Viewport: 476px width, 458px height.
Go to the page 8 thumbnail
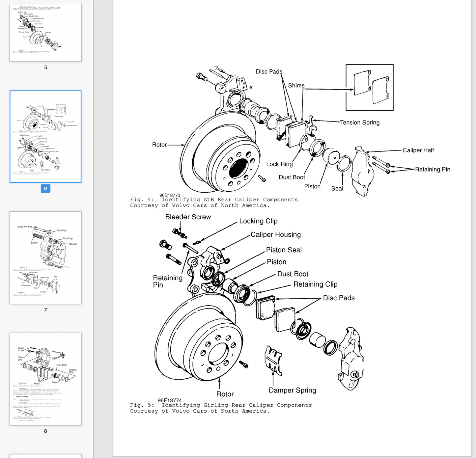coord(45,379)
